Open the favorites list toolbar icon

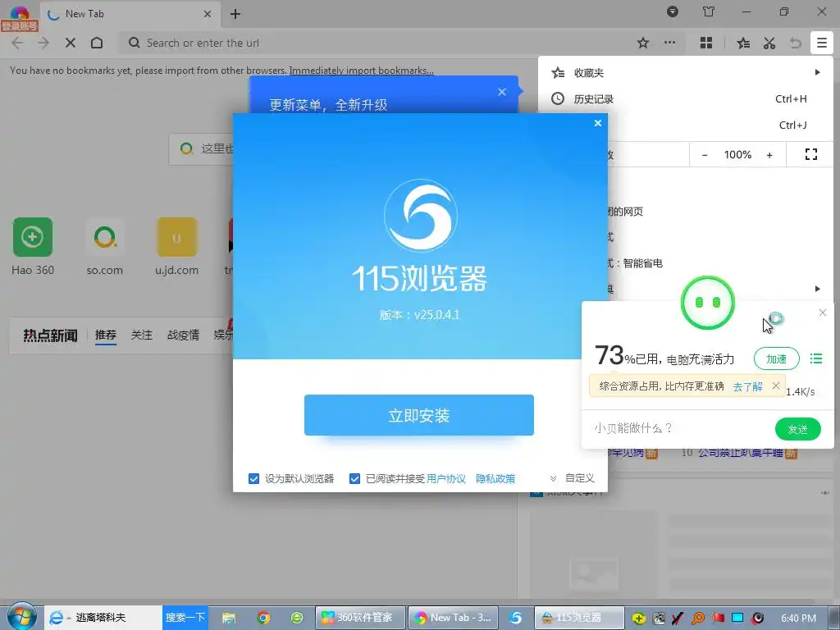pos(743,43)
